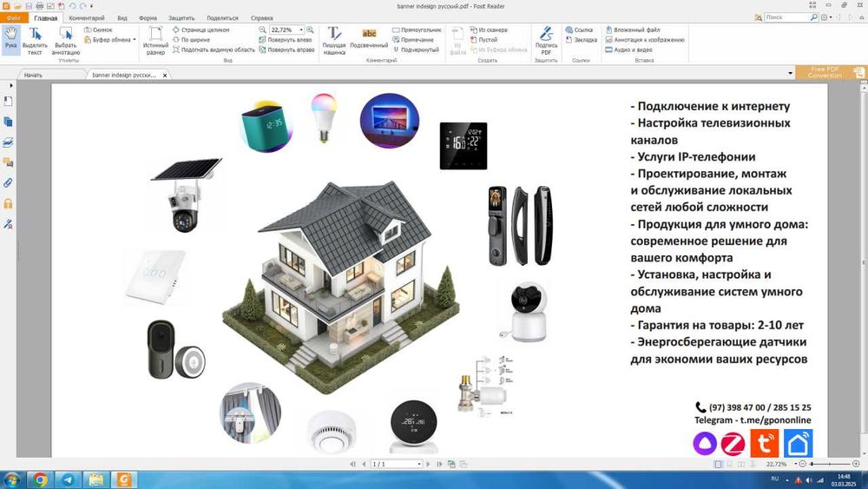Select the Подчеркнутый underline tool
Viewport: 868px width, 489px height.
(416, 50)
